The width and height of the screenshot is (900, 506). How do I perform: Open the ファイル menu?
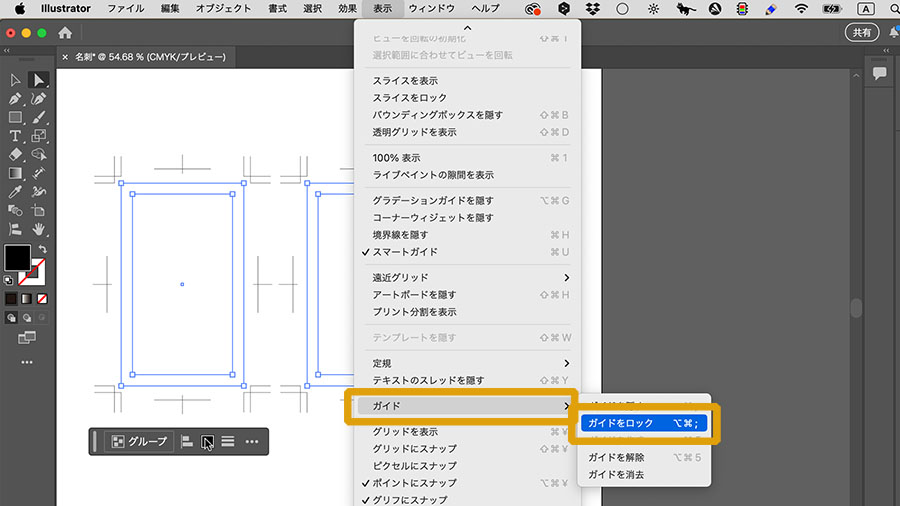pos(126,9)
